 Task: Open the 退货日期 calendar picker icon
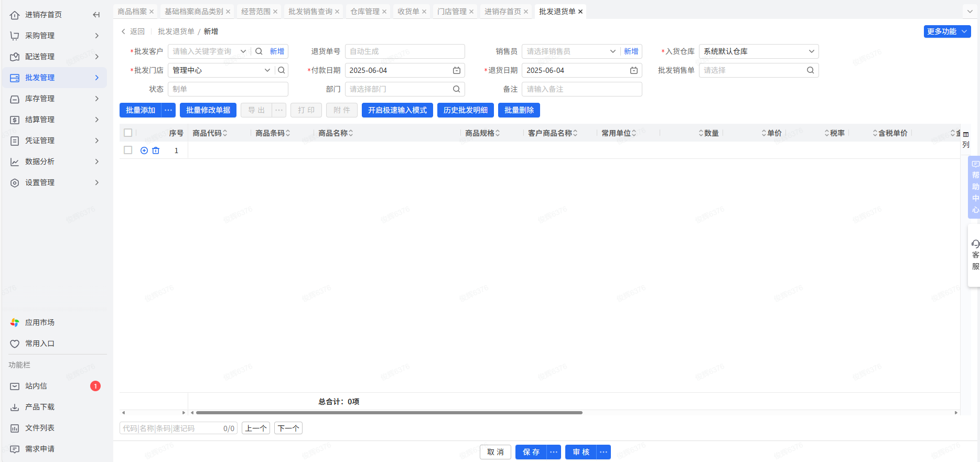(x=634, y=70)
